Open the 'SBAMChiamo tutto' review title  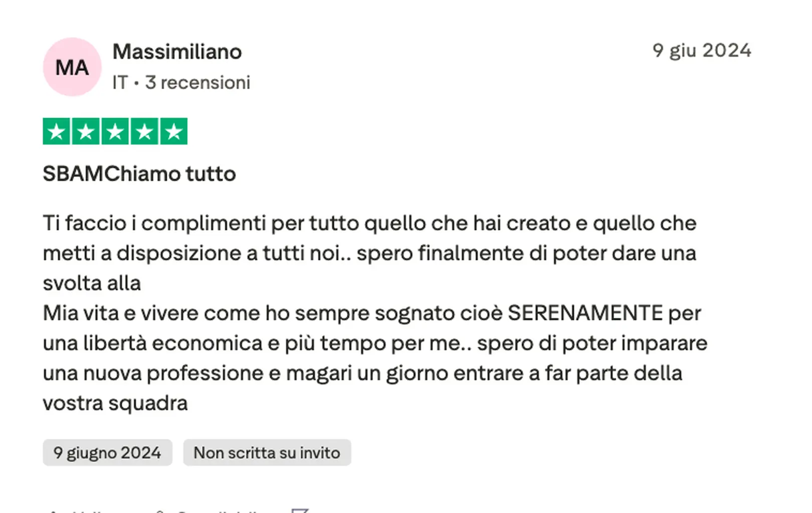139,174
